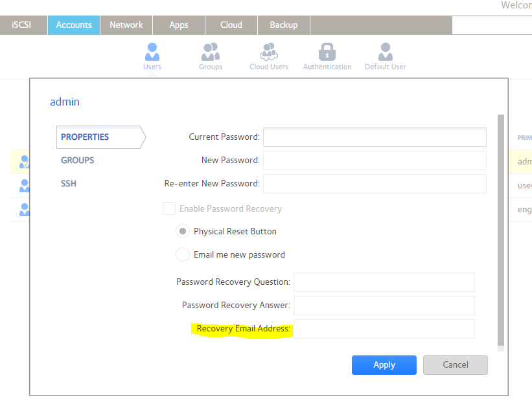Switch to the Cloud tab
Viewport: 532px width, 413px height.
(231, 25)
